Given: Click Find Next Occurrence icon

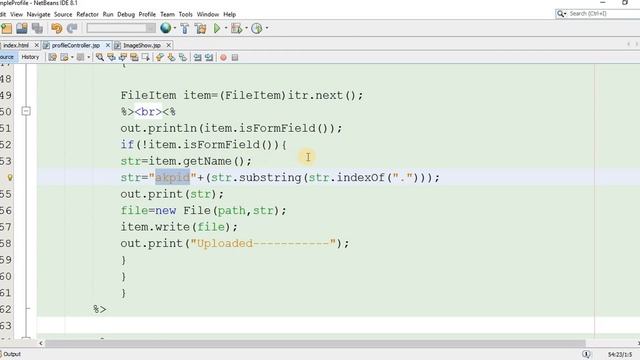Looking at the screenshot, I should pos(122,57).
